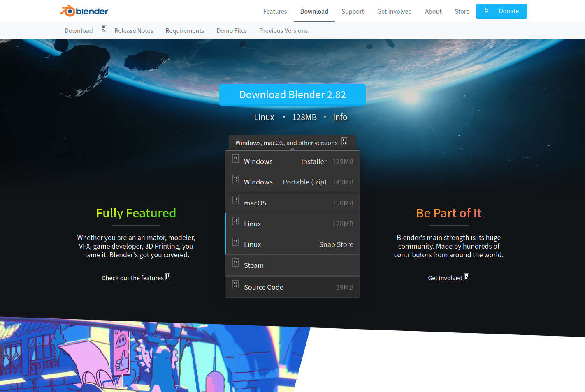The width and height of the screenshot is (585, 392).
Task: Click the Be Part of It heading link
Action: [449, 213]
